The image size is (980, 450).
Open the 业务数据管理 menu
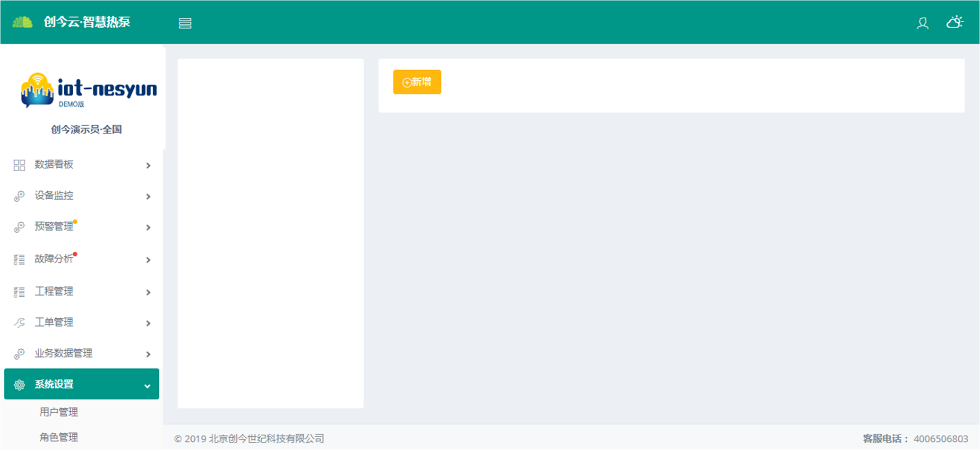click(x=82, y=354)
